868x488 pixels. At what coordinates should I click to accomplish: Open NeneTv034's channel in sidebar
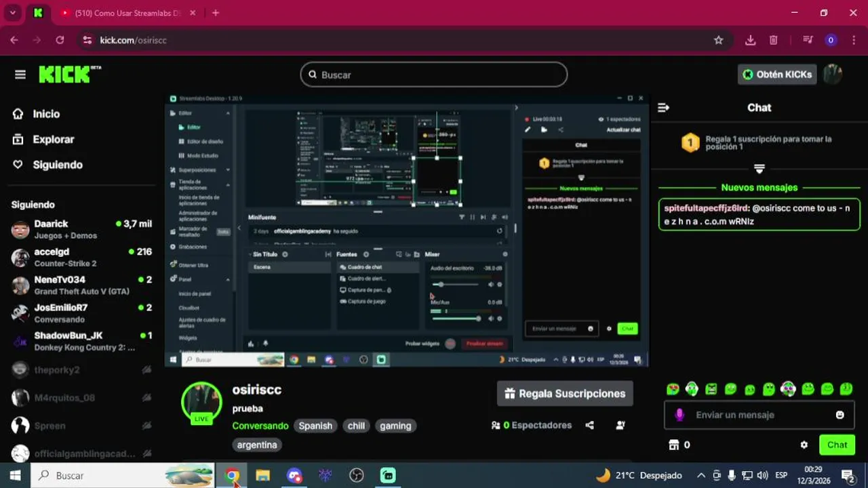pyautogui.click(x=81, y=285)
